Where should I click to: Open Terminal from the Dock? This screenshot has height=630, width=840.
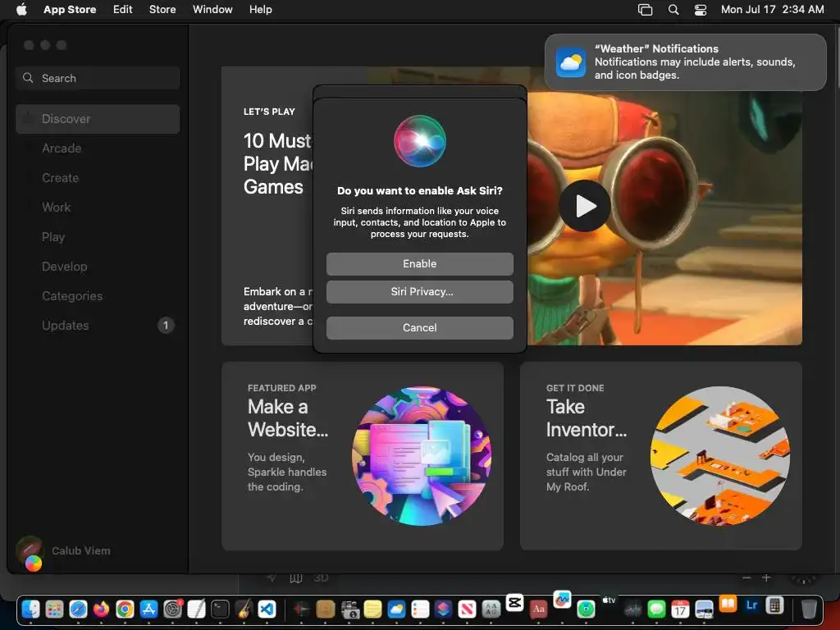click(x=220, y=609)
